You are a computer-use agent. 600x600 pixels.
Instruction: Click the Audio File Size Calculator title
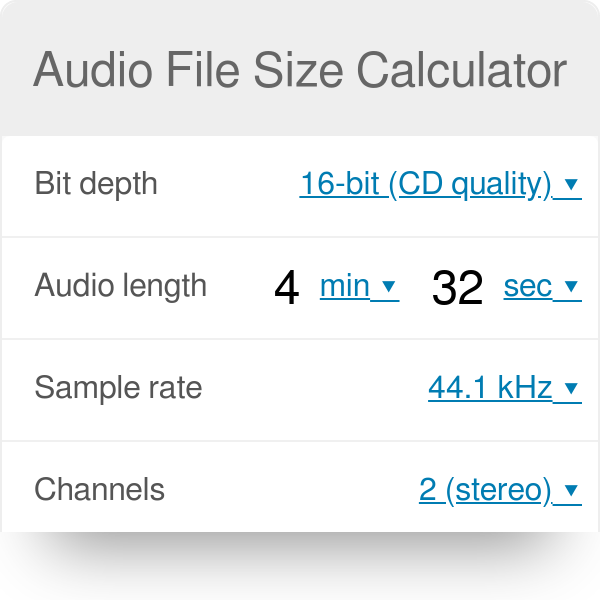(x=300, y=72)
